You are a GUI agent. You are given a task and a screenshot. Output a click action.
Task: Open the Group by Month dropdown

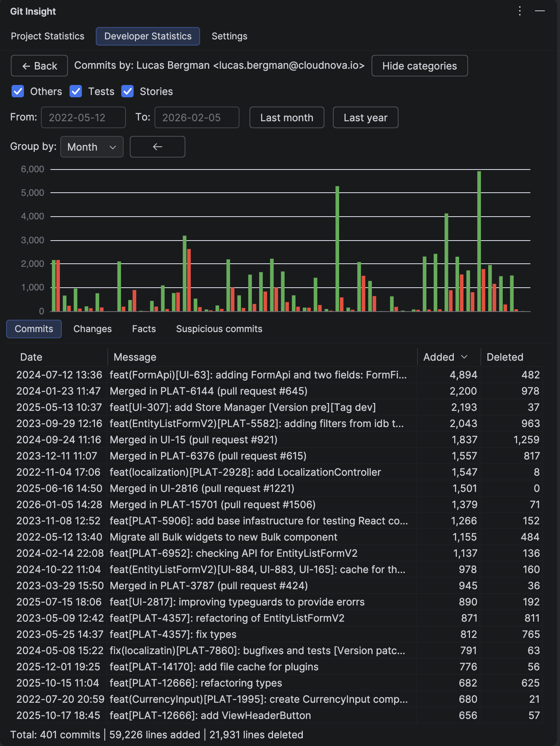pos(92,147)
